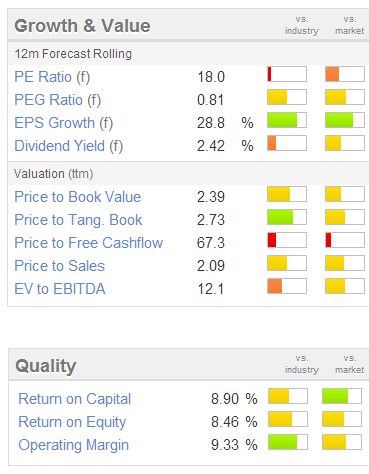This screenshot has height=474, width=369.
Task: Click the Quality section header
Action: 46,366
